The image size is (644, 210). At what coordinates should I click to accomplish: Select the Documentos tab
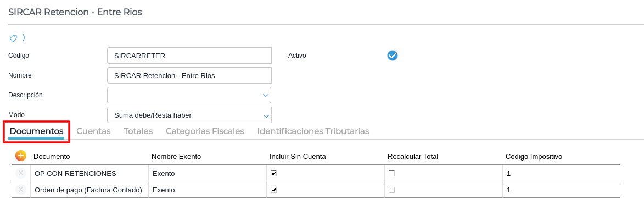(x=37, y=131)
